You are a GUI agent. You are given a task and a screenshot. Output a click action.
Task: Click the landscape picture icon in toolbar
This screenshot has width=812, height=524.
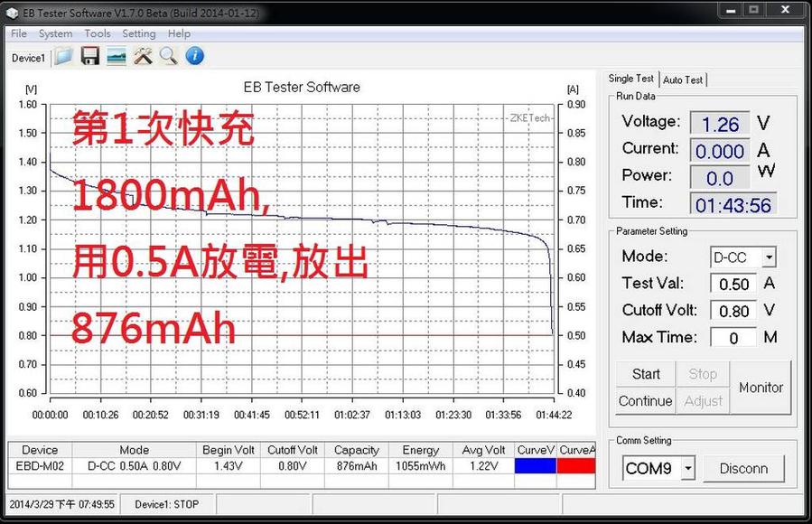click(117, 57)
